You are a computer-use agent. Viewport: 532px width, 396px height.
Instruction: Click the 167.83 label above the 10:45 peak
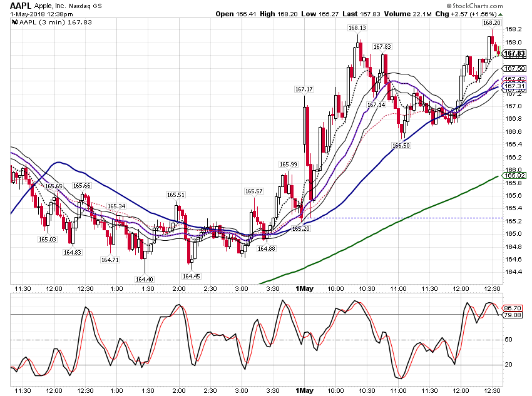(382, 47)
